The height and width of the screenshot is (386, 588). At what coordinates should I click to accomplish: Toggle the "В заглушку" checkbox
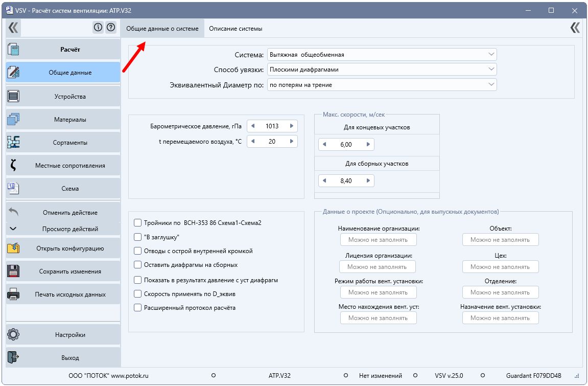pos(137,237)
